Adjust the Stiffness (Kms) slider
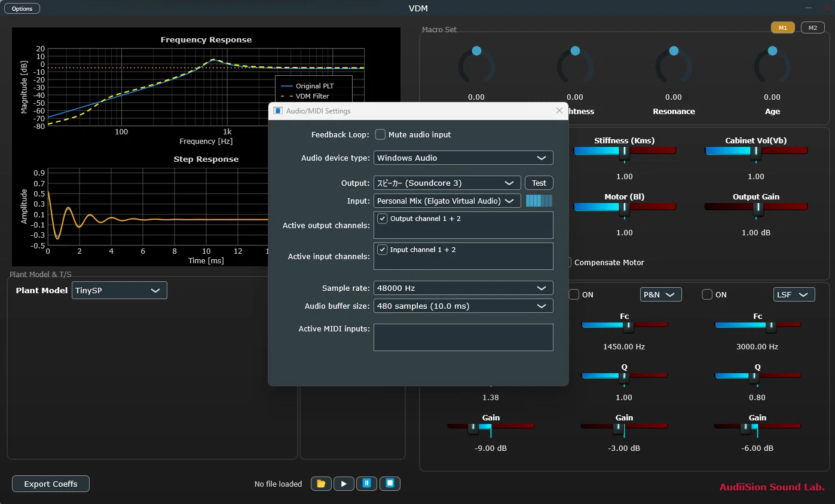This screenshot has width=835, height=504. tap(625, 151)
